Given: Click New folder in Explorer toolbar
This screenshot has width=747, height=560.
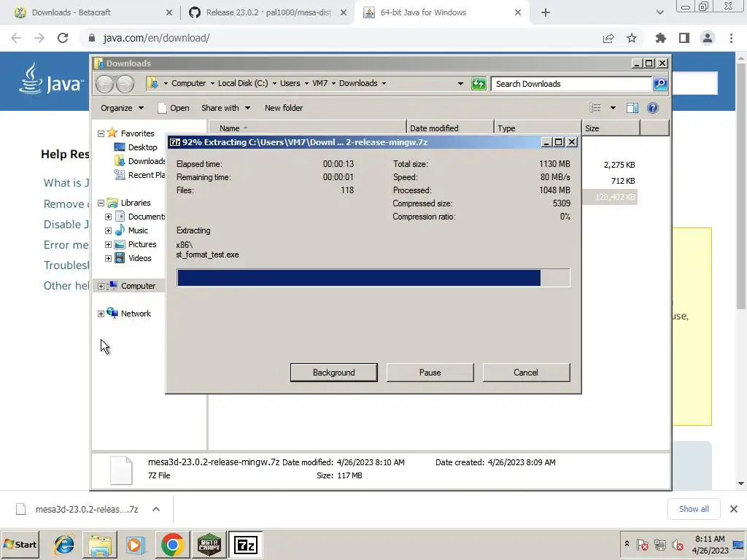Looking at the screenshot, I should [x=284, y=108].
